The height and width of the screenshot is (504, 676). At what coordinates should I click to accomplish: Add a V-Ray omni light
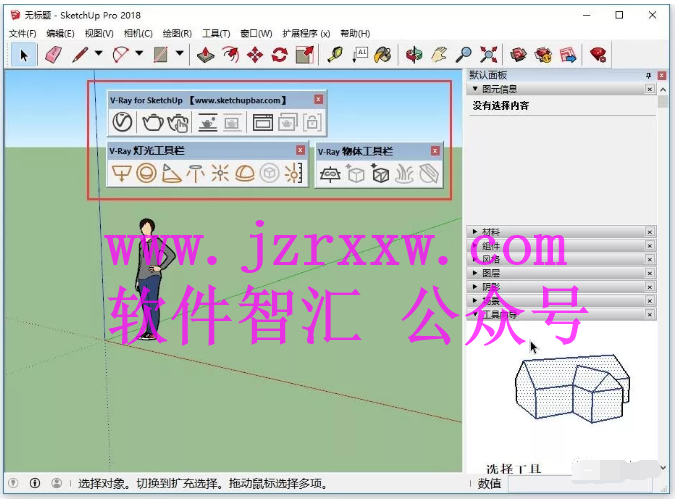(x=220, y=173)
